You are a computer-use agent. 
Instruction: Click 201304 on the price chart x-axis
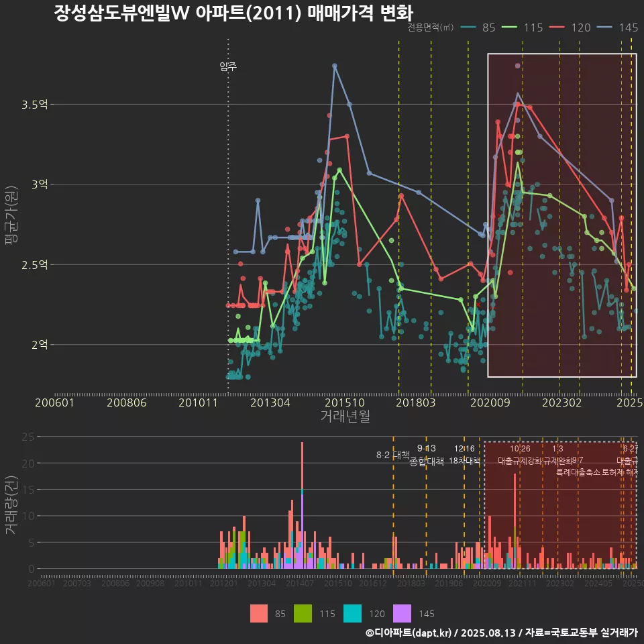[270, 402]
